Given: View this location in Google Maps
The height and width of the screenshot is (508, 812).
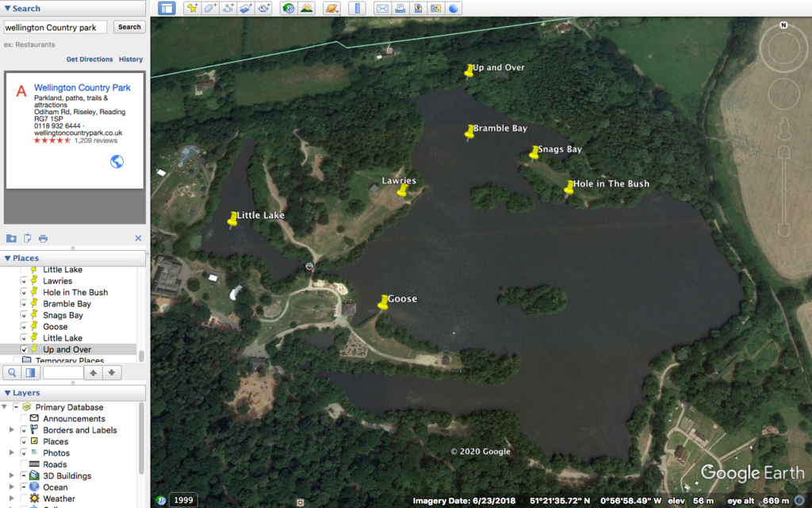Looking at the screenshot, I should (x=436, y=8).
